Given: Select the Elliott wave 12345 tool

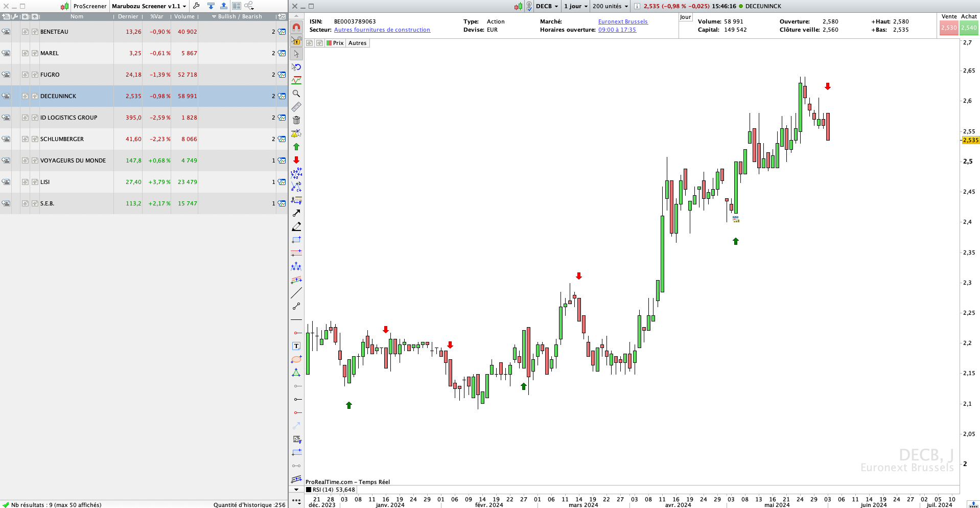Looking at the screenshot, I should 296,173.
